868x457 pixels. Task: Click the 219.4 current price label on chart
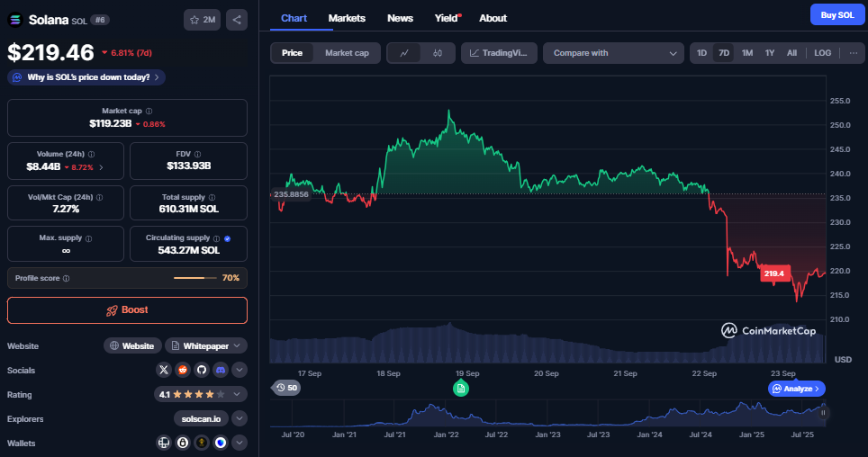click(773, 273)
